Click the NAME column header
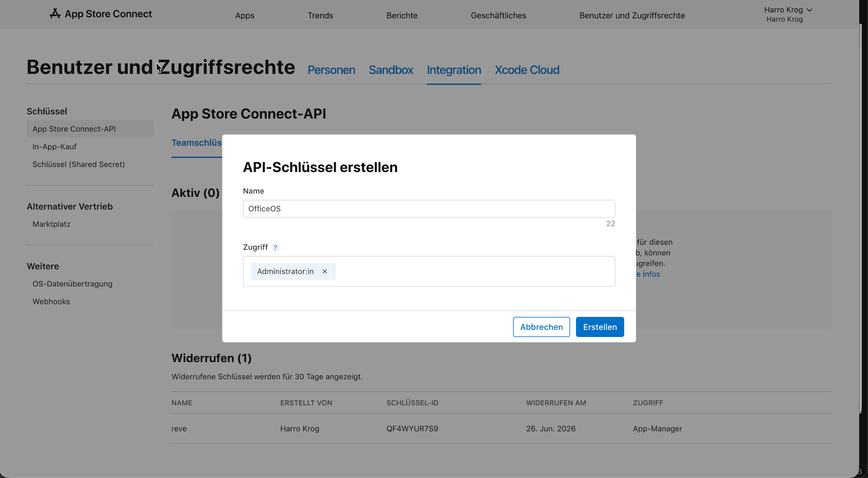The width and height of the screenshot is (868, 478). coord(182,403)
